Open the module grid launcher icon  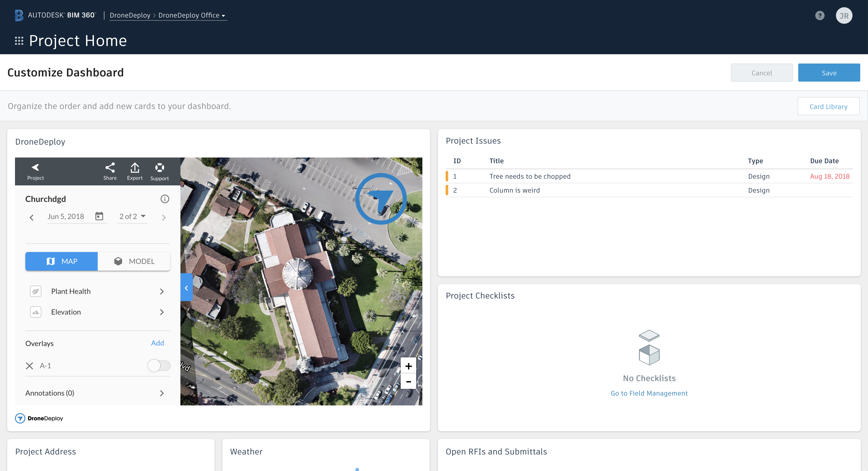coord(19,41)
